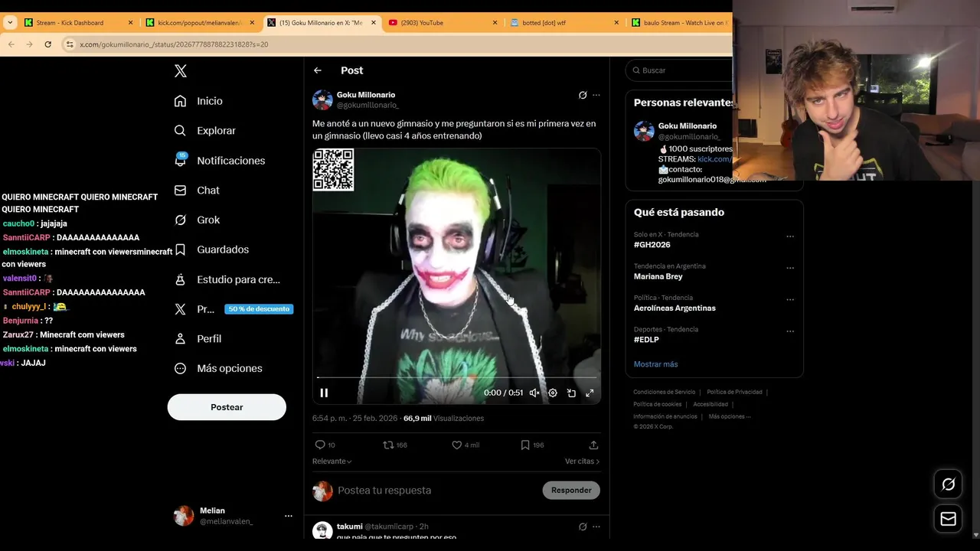Open Mariana Brey trend
The image size is (980, 551).
658,276
